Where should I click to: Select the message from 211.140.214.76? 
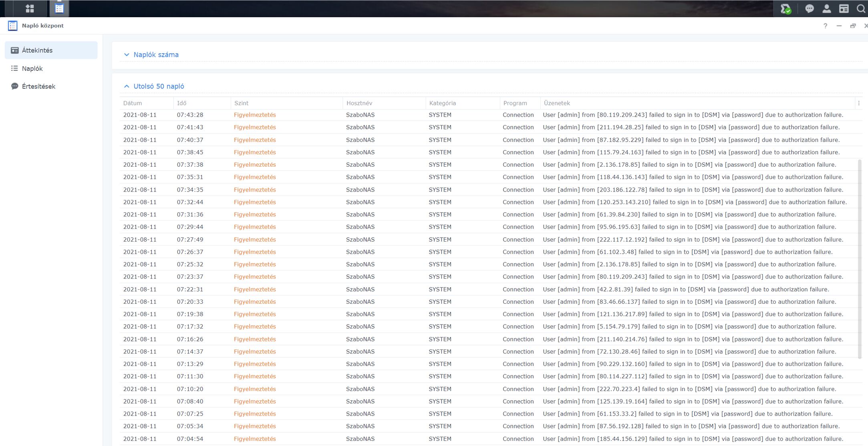[x=693, y=339]
